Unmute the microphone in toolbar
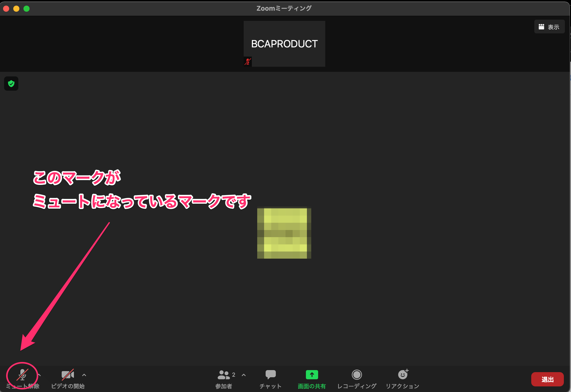Screen dimensions: 571x392 (x=22, y=375)
